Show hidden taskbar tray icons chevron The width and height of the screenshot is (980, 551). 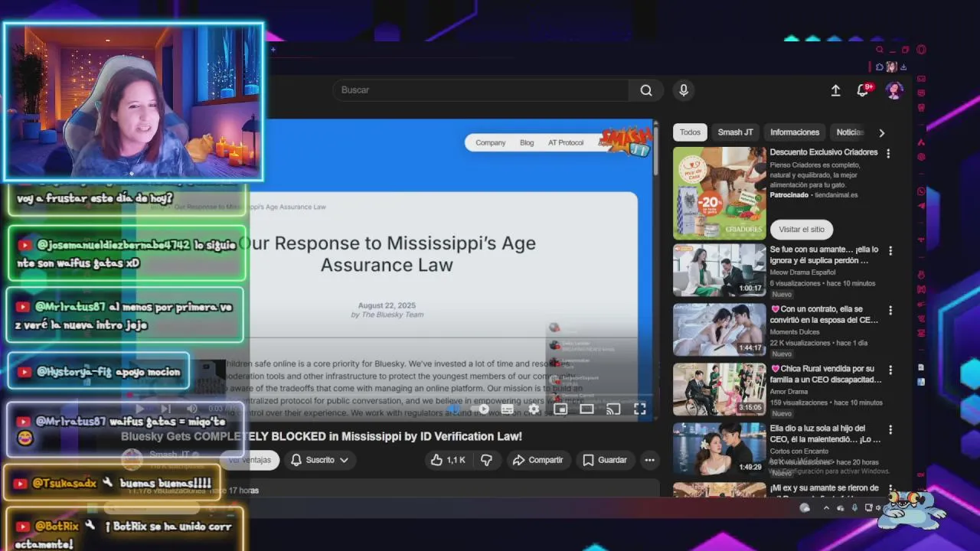[826, 507]
